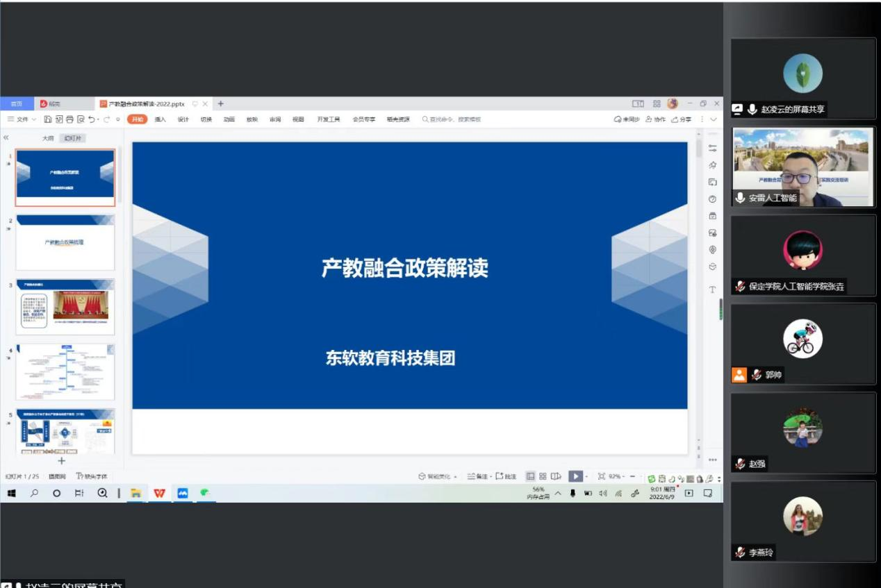Open the notification center in taskbar
The image size is (881, 588).
tap(708, 493)
